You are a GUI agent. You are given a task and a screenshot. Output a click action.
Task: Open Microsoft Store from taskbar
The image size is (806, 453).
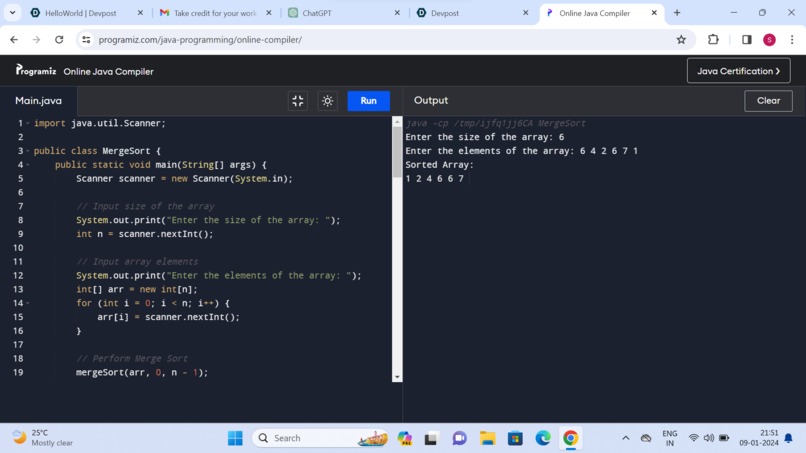tap(515, 438)
